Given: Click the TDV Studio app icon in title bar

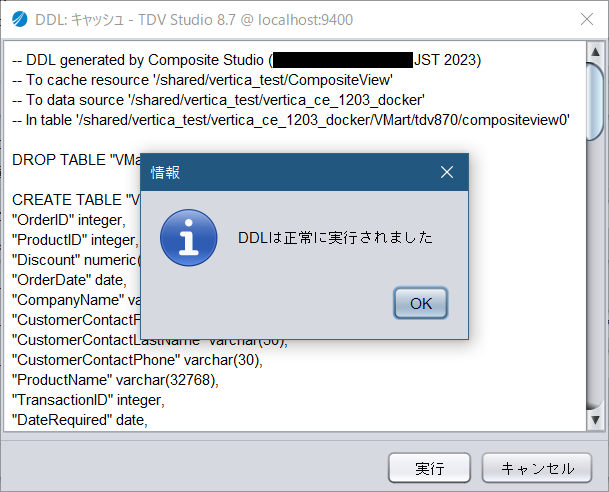Looking at the screenshot, I should [19, 19].
